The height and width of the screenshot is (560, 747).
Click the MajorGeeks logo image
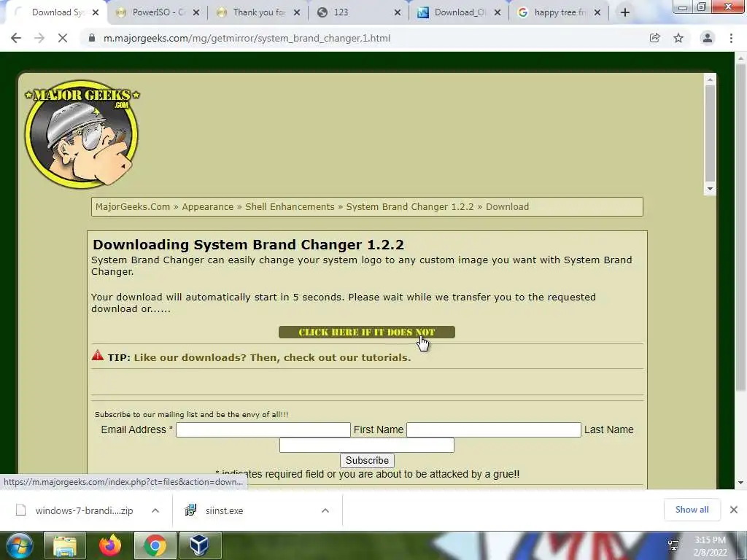tap(82, 133)
